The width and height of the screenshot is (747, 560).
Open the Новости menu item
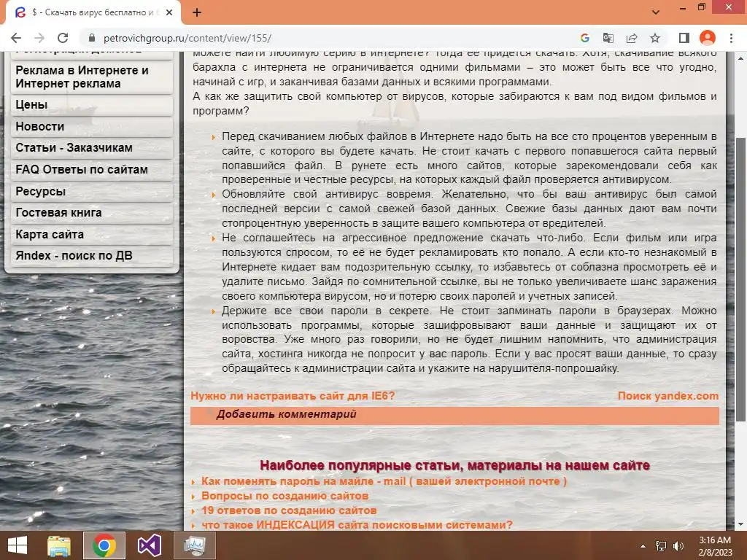pyautogui.click(x=91, y=126)
